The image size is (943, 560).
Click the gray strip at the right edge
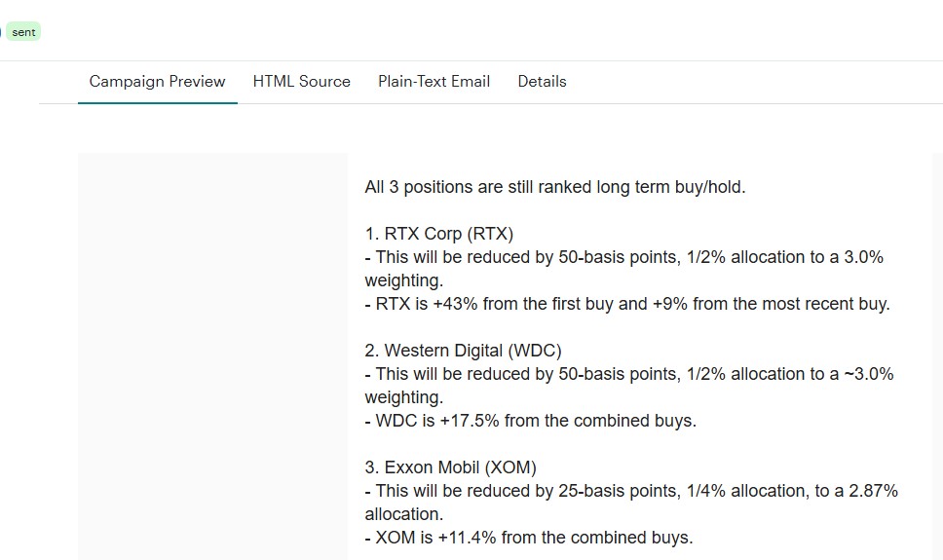[937, 355]
